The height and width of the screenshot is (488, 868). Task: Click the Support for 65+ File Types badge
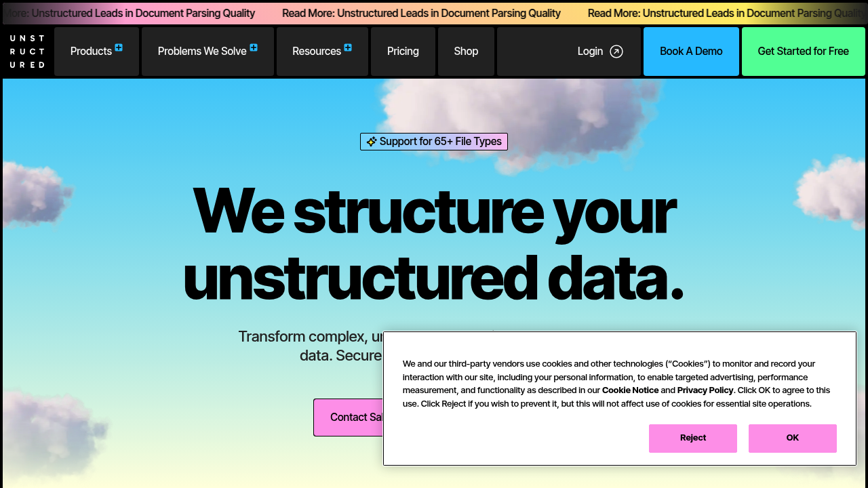pyautogui.click(x=434, y=142)
